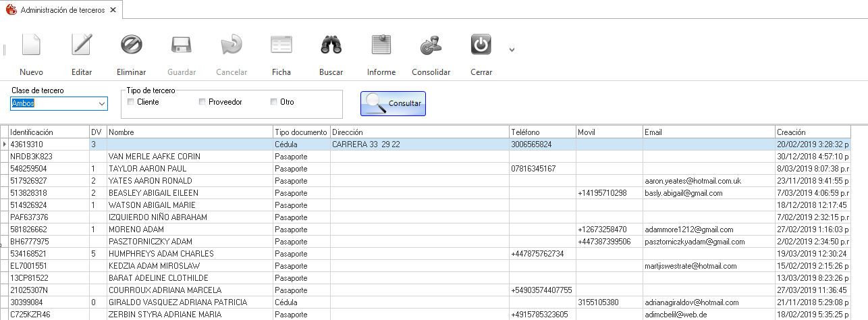Click the Nuevo blank page icon
The height and width of the screenshot is (320, 868).
pos(31,45)
